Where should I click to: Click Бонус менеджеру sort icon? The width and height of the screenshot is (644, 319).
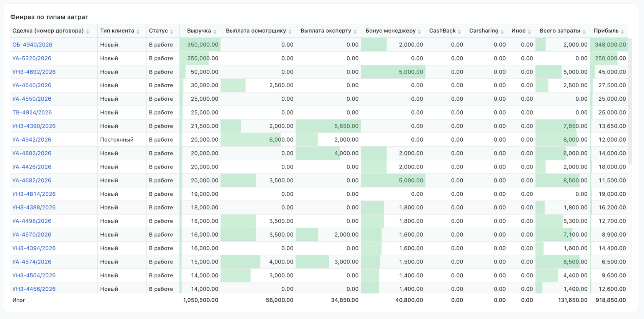[x=419, y=31]
